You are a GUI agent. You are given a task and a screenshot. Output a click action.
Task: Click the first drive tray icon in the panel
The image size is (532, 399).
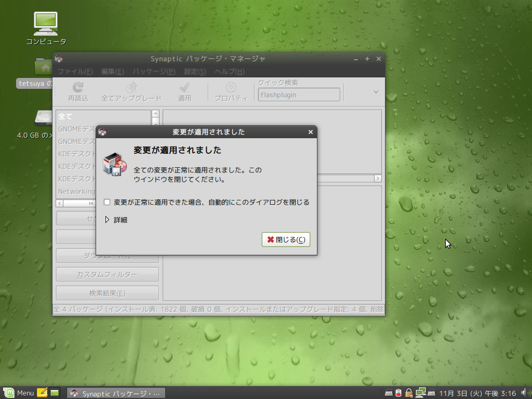coord(389,393)
